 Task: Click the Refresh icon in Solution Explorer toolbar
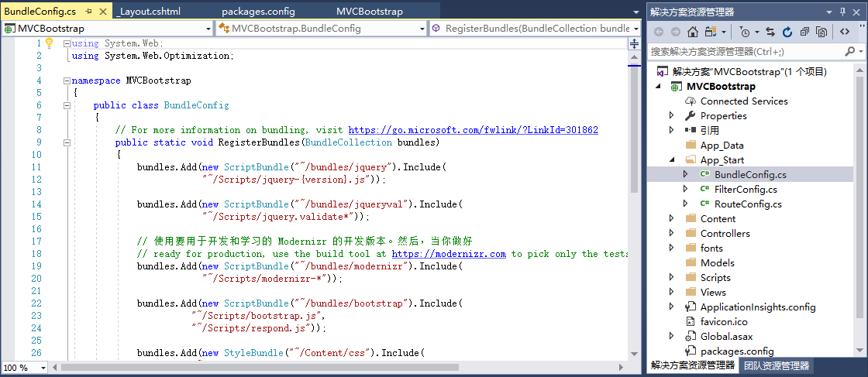coord(787,32)
